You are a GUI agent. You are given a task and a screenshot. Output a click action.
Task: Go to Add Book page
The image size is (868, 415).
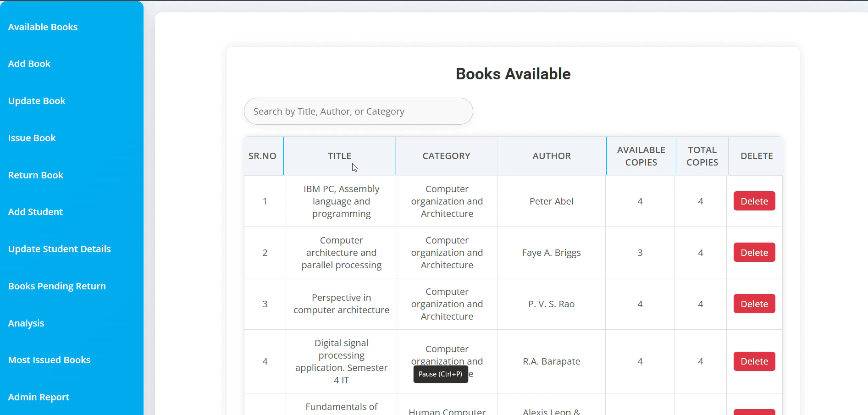[x=29, y=64]
